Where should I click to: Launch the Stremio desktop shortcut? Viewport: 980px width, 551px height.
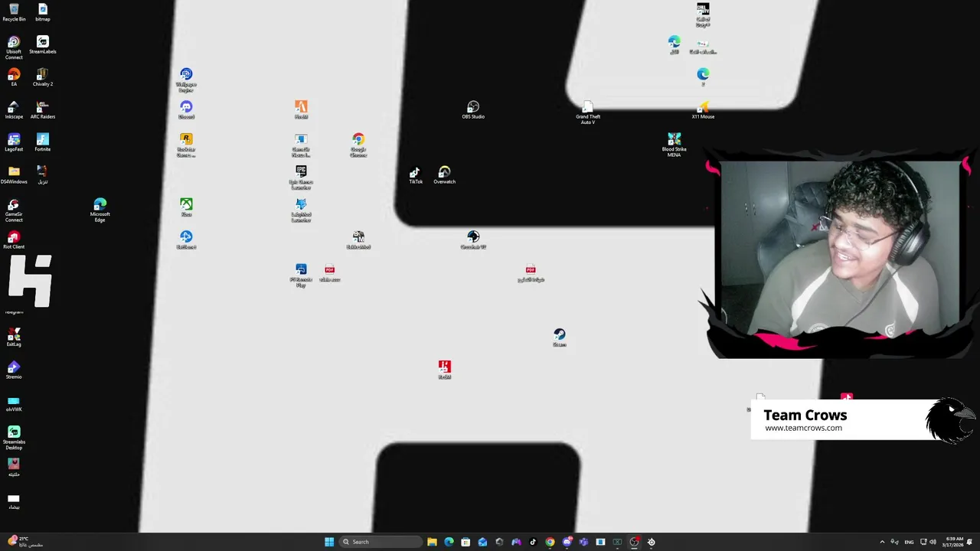coord(14,370)
